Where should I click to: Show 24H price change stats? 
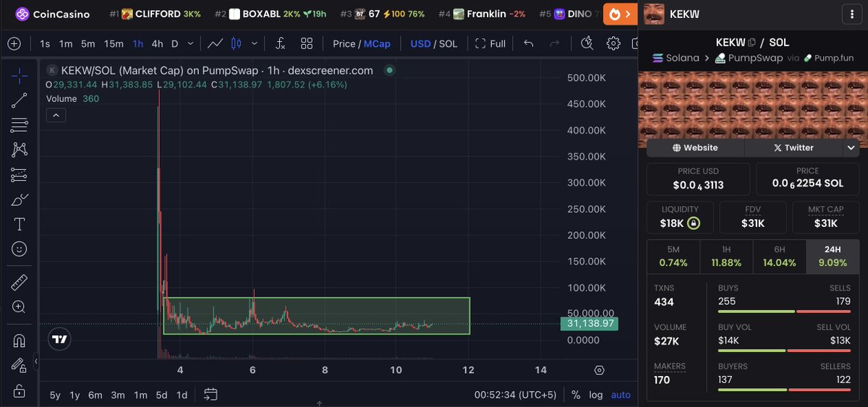pos(833,257)
